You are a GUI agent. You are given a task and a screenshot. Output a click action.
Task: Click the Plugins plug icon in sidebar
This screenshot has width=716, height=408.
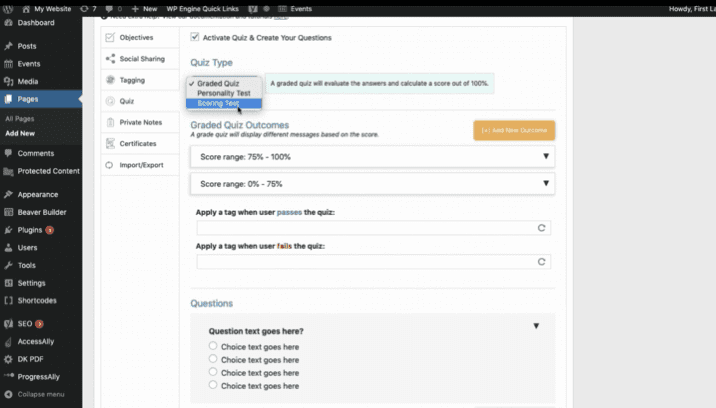8,230
